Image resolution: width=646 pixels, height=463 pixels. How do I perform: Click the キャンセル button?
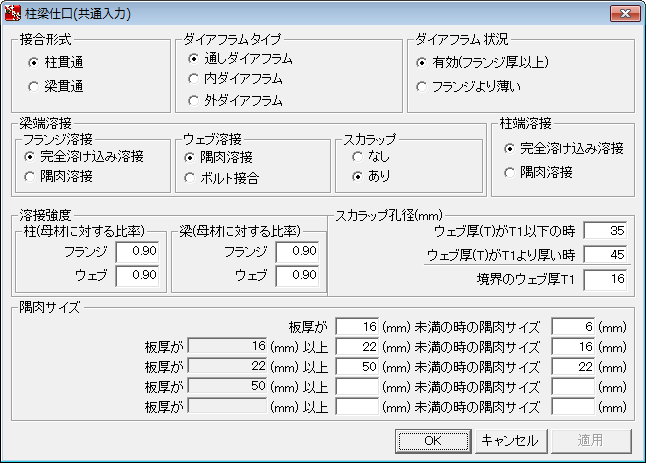tap(511, 441)
